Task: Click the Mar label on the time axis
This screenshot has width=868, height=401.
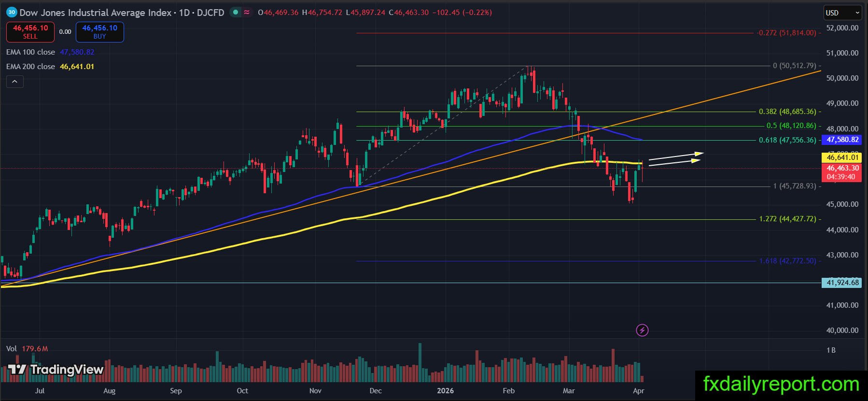Action: click(569, 390)
